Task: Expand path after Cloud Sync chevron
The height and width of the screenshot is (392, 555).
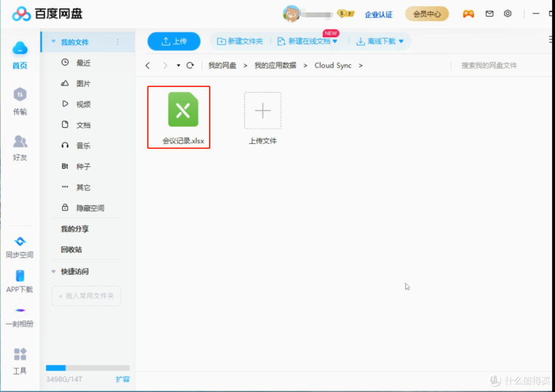Action: pos(360,65)
